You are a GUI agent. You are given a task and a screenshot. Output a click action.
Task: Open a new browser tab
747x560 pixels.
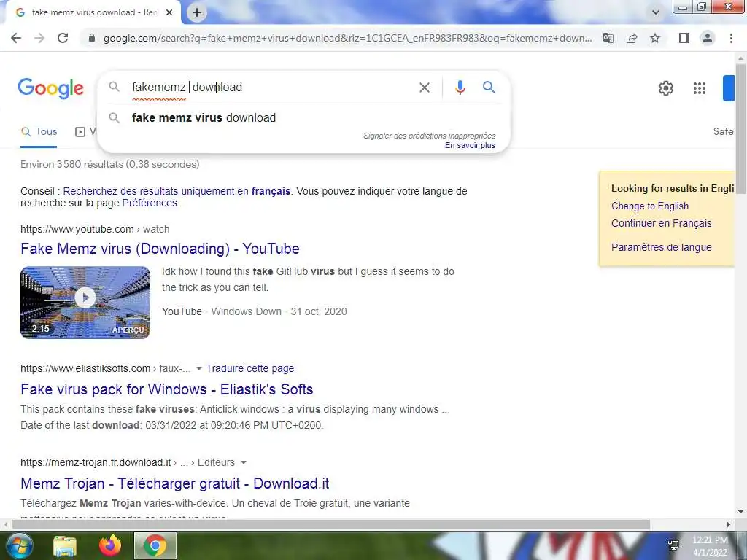[x=197, y=13]
